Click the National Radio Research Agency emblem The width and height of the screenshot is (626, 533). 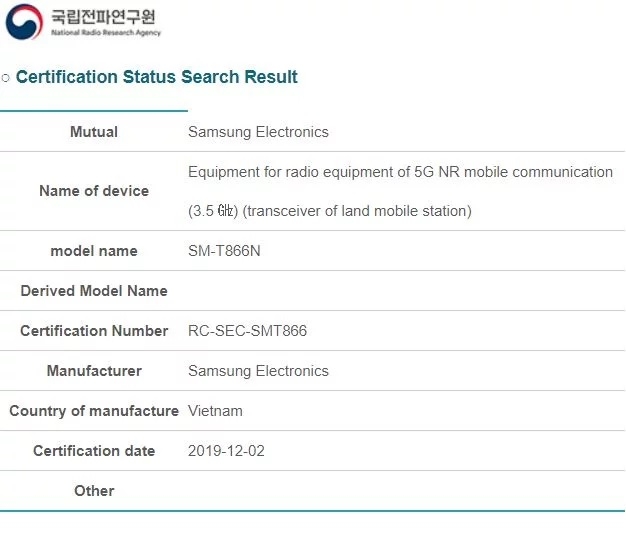[24, 22]
